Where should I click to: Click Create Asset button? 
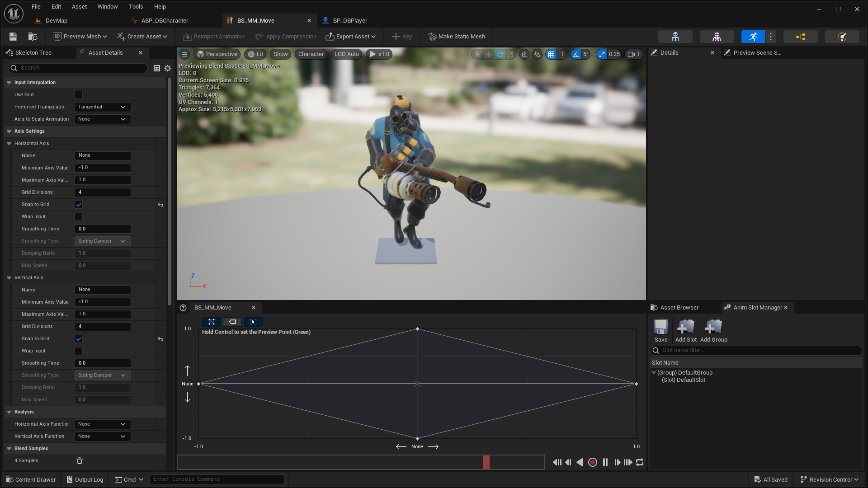[142, 37]
